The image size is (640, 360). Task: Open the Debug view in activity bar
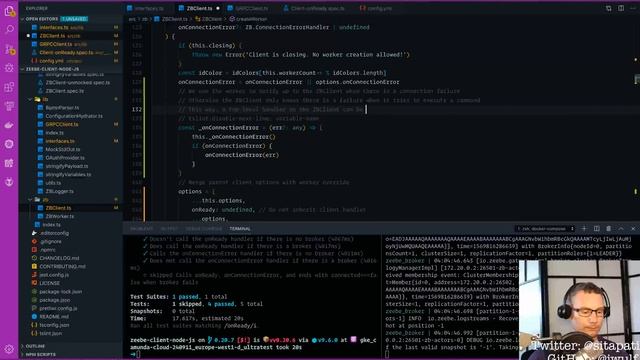[x=9, y=68]
